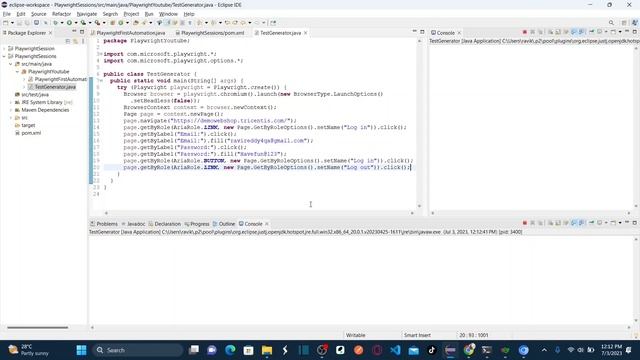Switch to PlaywrightSessions/pom.xml editor tab
Screen dimensions: 640x360
(x=210, y=33)
